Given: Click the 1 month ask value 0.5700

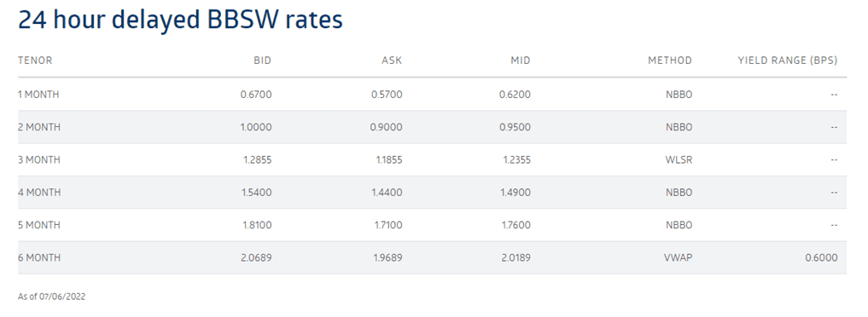Looking at the screenshot, I should click(387, 95).
